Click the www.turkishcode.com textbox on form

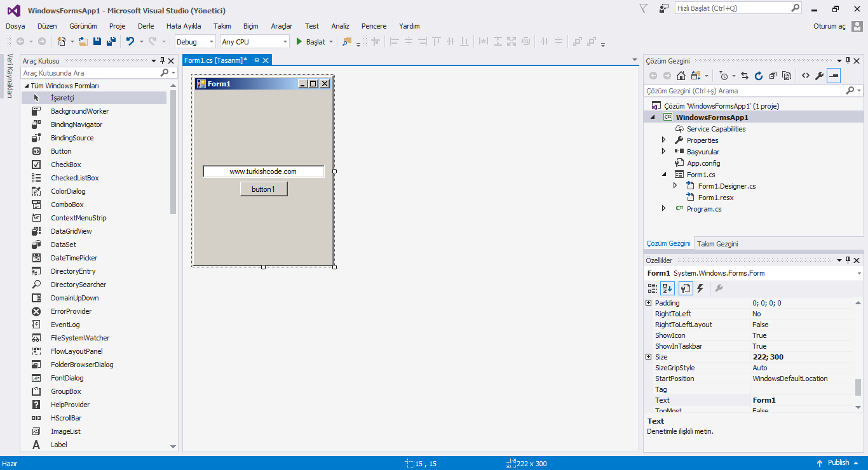coord(263,171)
